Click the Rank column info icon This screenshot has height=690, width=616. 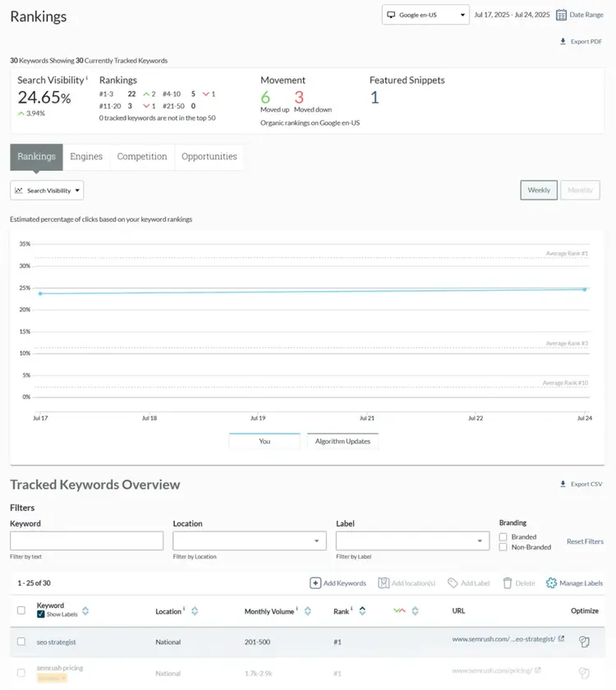tap(352, 609)
